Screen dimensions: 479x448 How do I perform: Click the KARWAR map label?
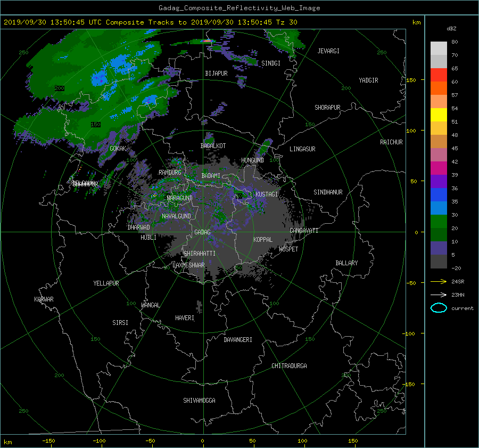coord(44,299)
